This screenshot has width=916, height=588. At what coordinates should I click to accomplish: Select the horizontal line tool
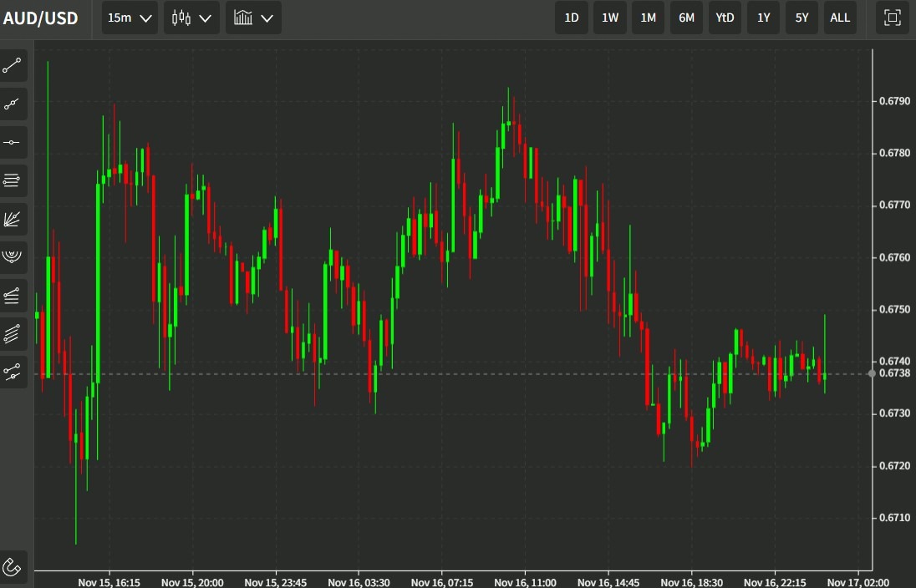point(13,141)
